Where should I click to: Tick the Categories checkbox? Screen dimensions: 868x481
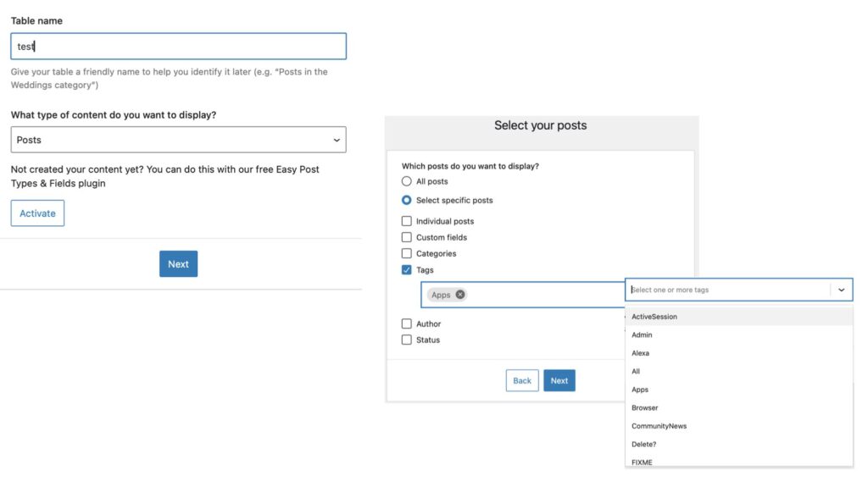point(407,253)
